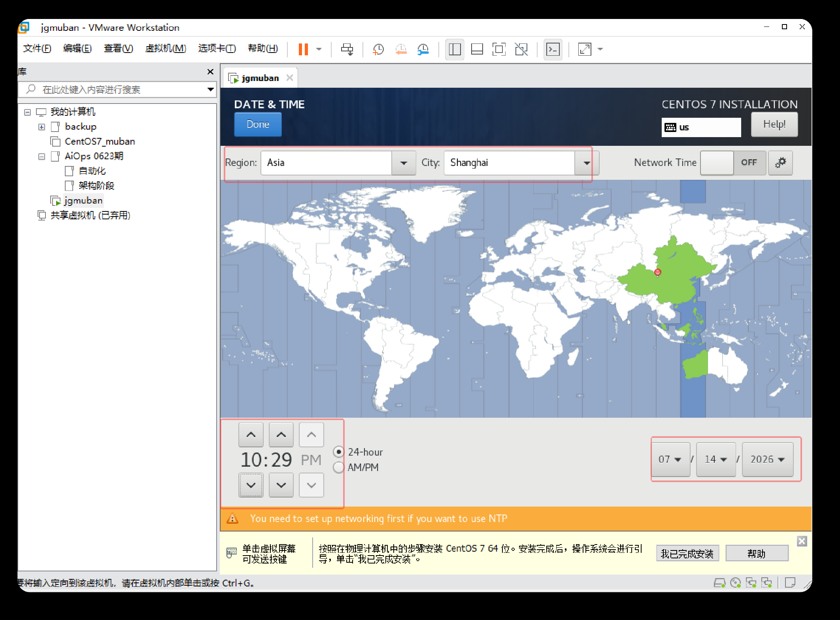Viewport: 840px width, 620px height.
Task: Open the 文件(F) menu
Action: tap(37, 49)
